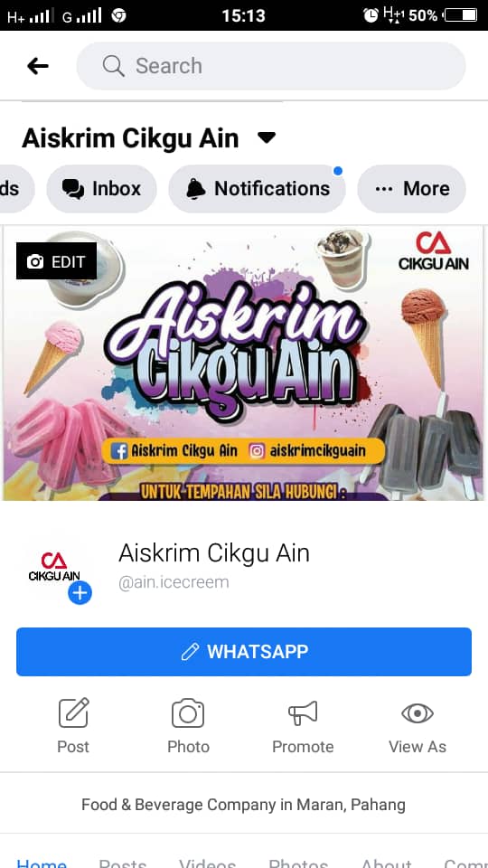
Task: Promote the page with megaphone icon
Action: tap(303, 725)
